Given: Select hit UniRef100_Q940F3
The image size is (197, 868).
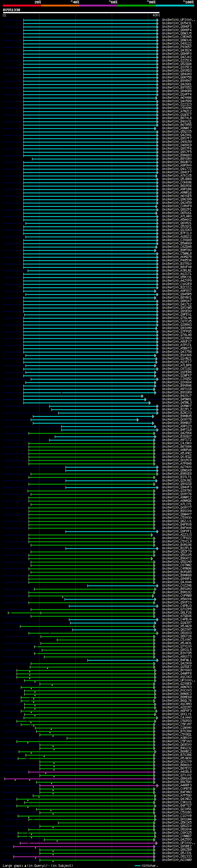Looking at the screenshot, I should pos(177,487).
